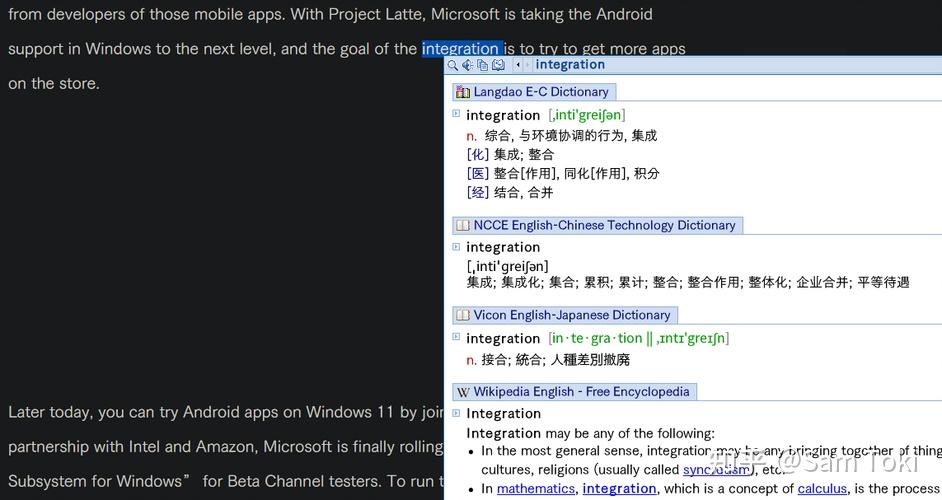This screenshot has height=500, width=942.
Task: Click Langdao phonetic [ˌinti'greiʃən] in green
Action: click(587, 115)
